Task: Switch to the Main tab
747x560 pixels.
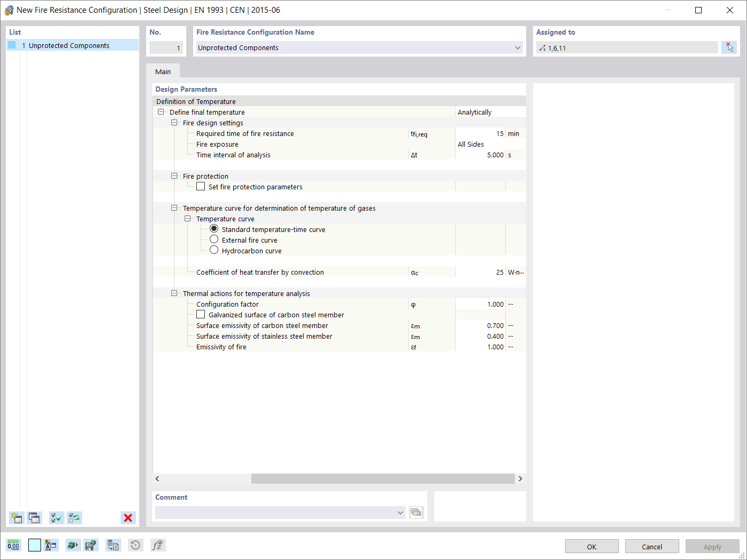Action: (x=163, y=71)
